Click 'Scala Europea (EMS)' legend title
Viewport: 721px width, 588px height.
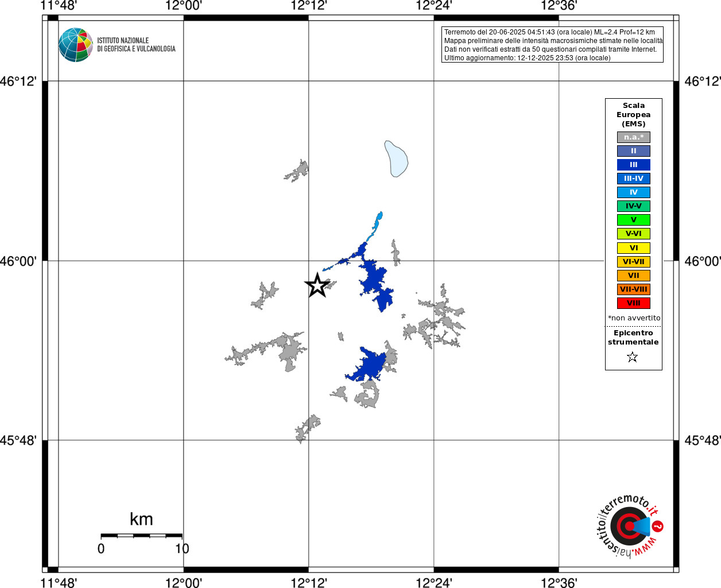tap(634, 115)
